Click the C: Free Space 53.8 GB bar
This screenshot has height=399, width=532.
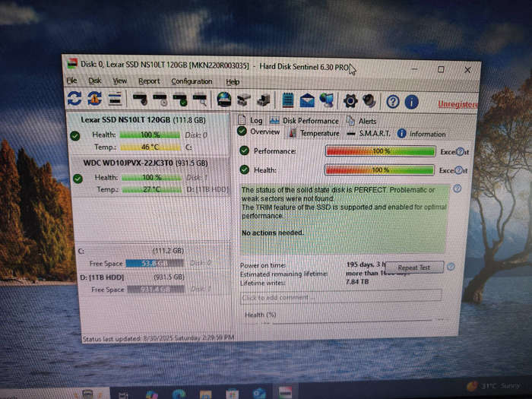point(154,263)
